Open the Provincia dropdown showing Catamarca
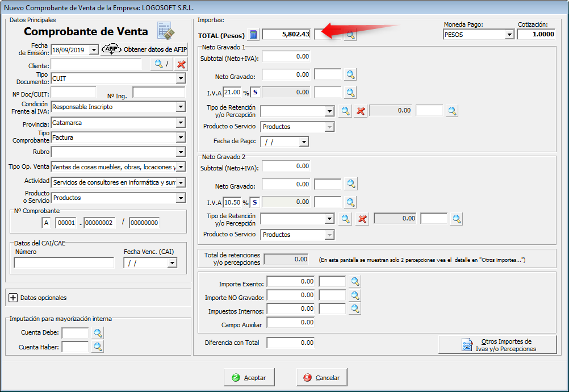The height and width of the screenshot is (392, 569). tap(181, 123)
